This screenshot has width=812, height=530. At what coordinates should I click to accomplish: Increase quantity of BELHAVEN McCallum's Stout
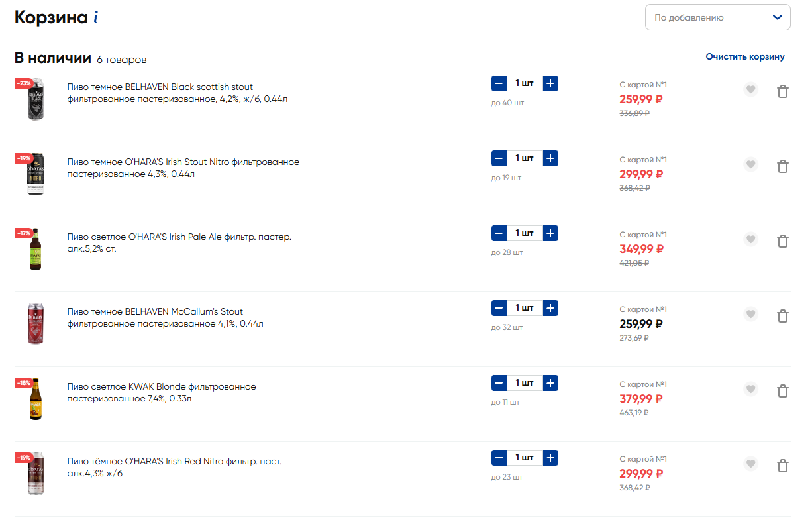(x=550, y=308)
